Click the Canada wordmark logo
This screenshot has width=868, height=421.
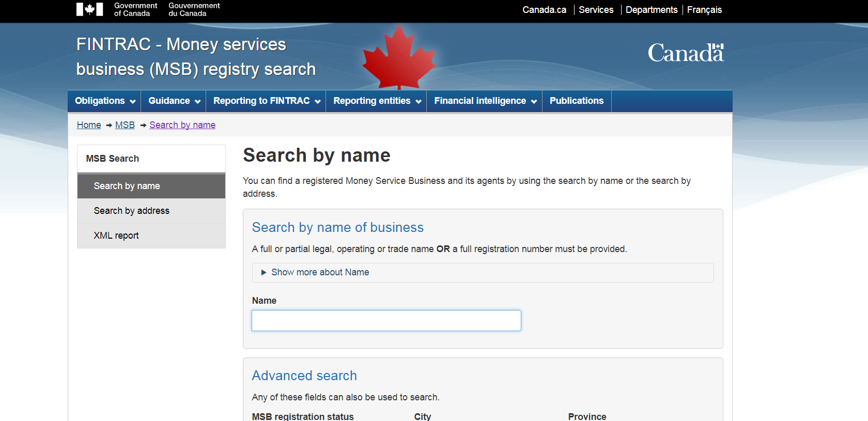686,53
